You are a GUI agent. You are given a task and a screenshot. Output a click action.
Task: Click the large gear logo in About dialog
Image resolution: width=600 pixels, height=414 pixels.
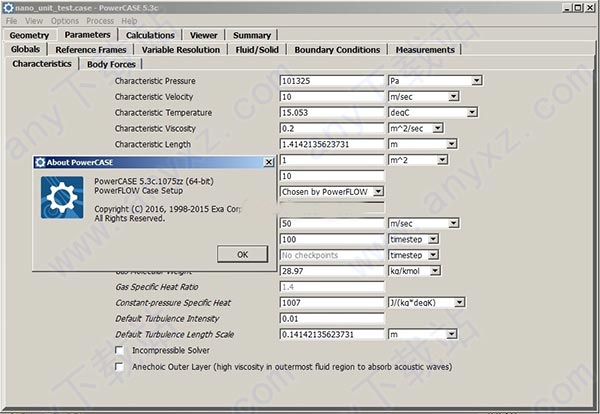62,197
